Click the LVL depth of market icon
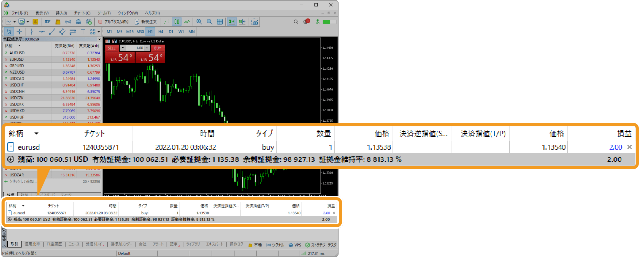 click(x=318, y=22)
